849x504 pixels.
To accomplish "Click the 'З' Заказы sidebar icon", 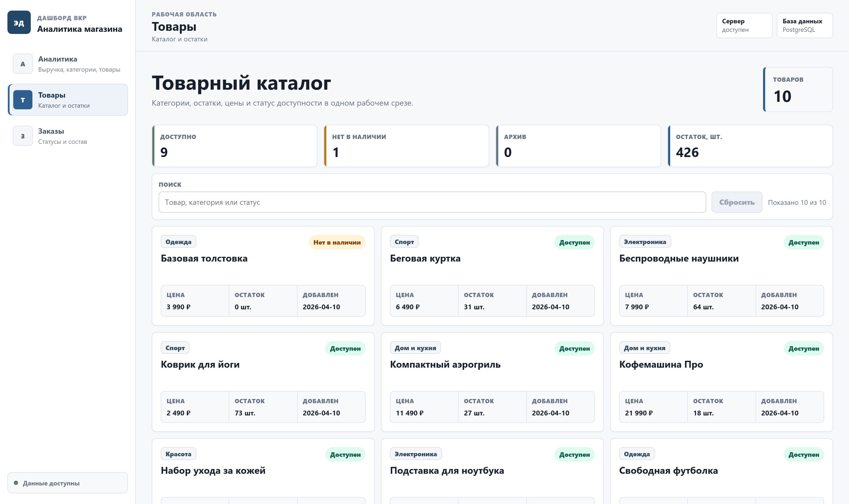I will 23,136.
